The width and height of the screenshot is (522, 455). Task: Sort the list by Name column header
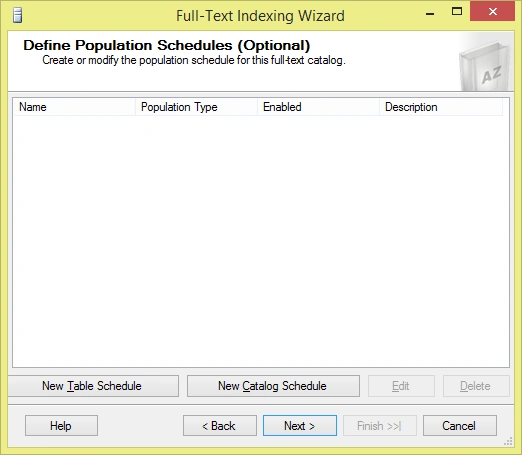(x=74, y=107)
